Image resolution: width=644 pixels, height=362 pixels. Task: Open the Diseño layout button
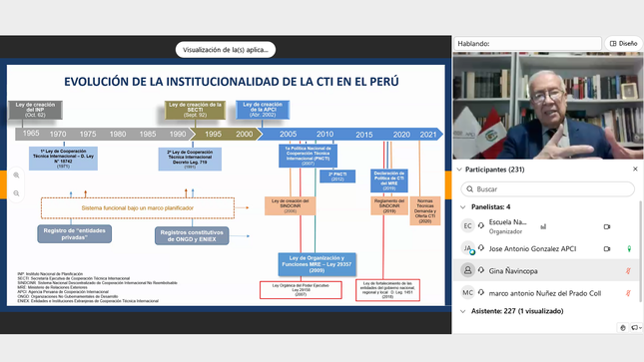coord(623,44)
